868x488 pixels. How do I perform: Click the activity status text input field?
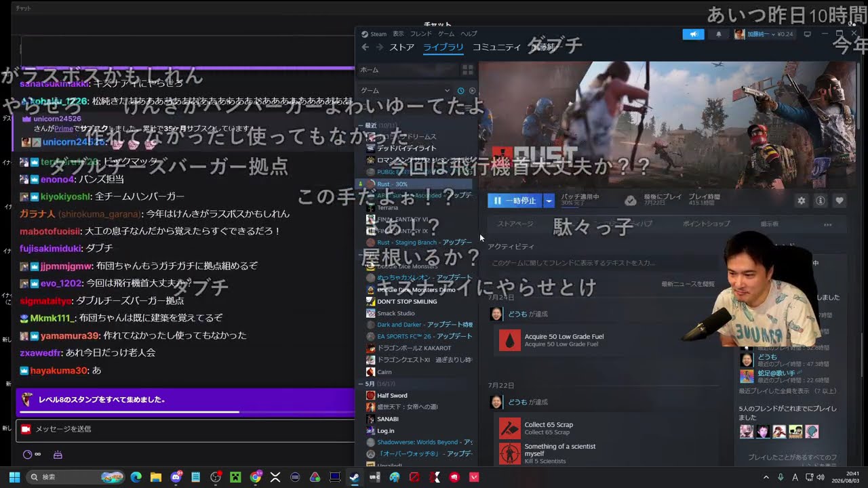pos(604,262)
